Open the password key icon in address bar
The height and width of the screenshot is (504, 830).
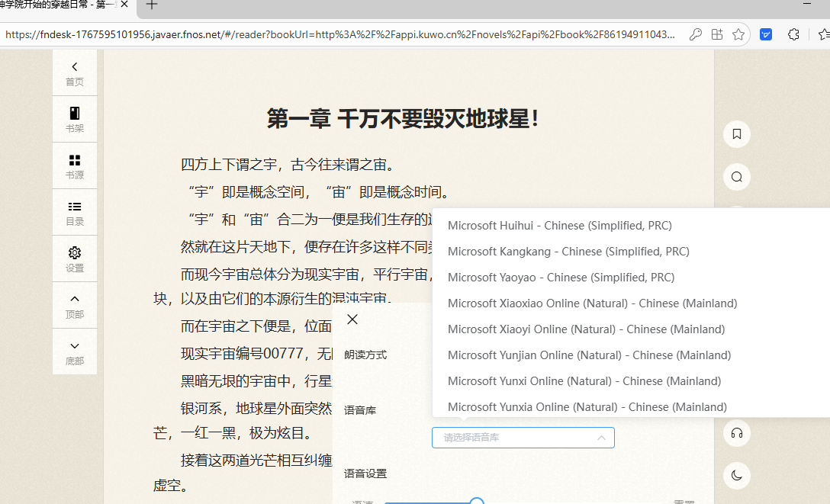tap(696, 35)
